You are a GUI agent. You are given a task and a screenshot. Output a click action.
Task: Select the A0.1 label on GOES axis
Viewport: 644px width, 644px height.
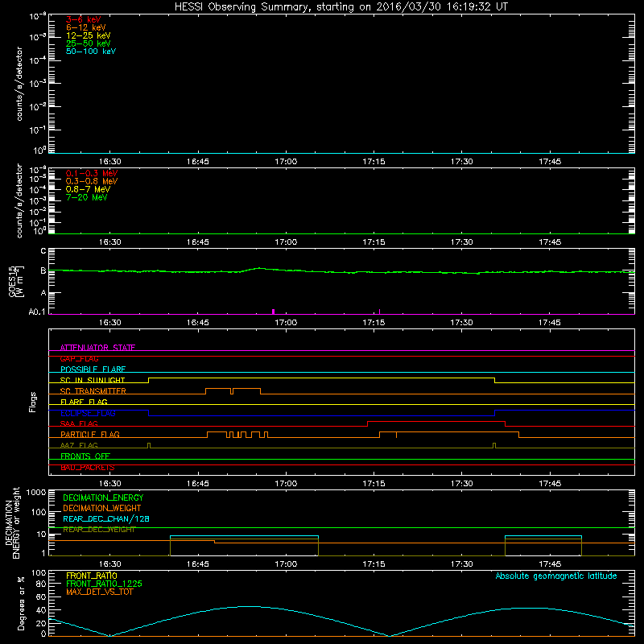coord(37,312)
